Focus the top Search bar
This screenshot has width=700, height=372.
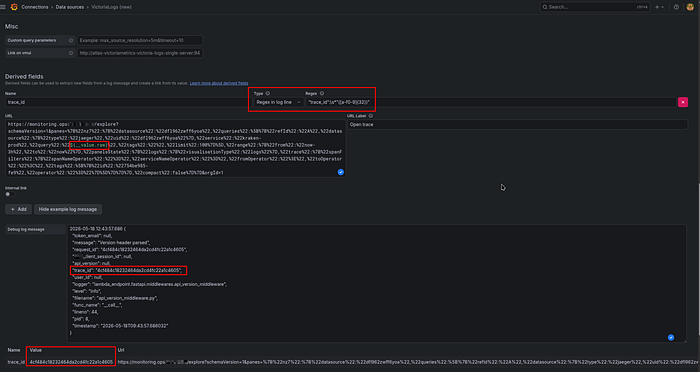pos(595,7)
